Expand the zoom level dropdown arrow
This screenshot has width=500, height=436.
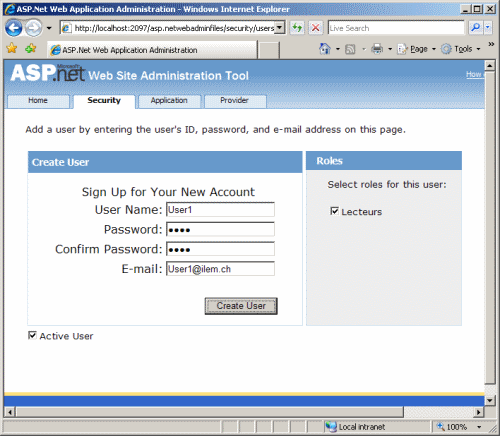tap(479, 427)
